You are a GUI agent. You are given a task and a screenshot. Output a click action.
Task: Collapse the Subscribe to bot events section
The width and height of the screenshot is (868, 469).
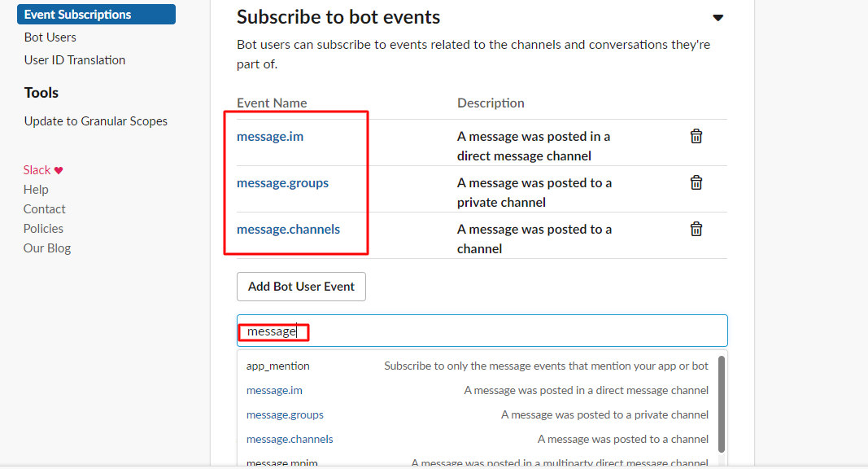click(718, 18)
